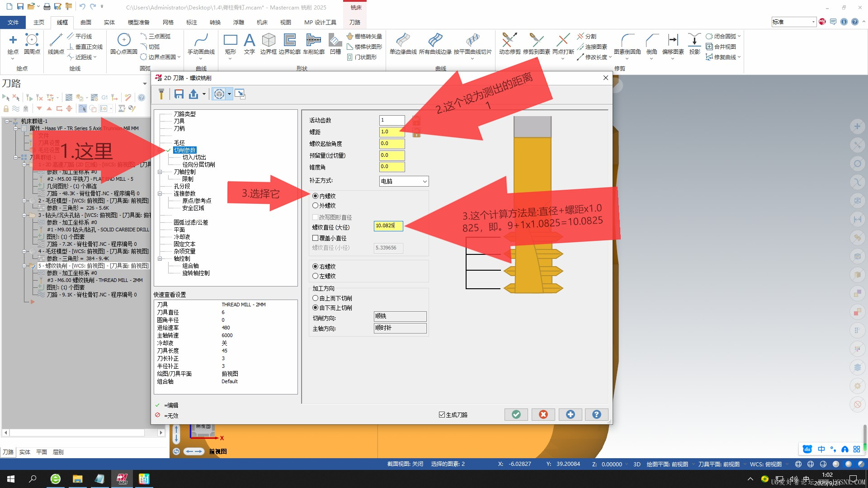
Task: Select 切入/切出 in parameter tree
Action: pos(194,157)
